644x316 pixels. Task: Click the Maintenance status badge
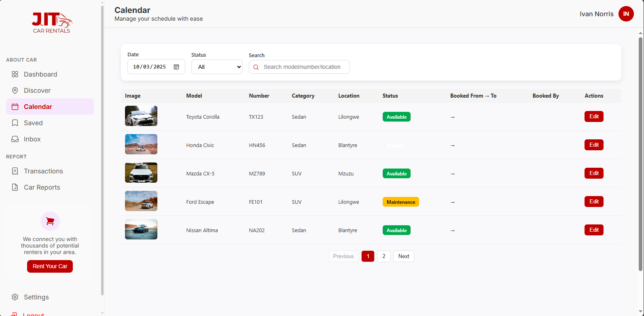(x=401, y=202)
